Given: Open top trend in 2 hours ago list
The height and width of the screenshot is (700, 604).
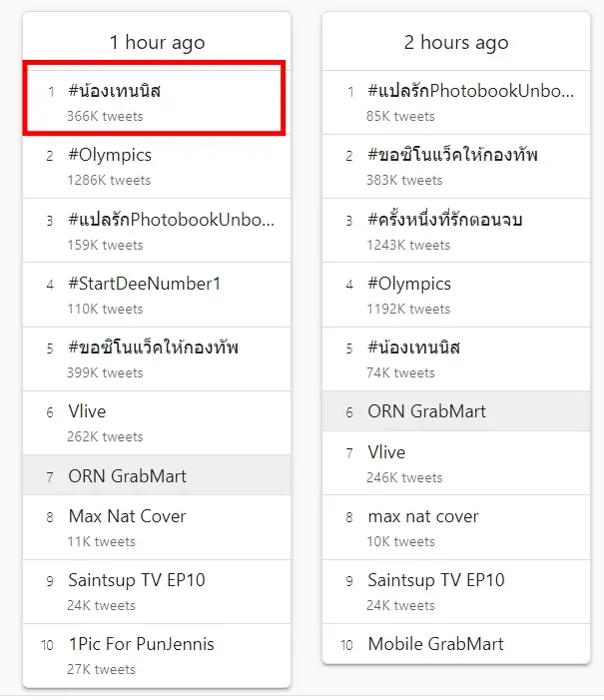Looking at the screenshot, I should coord(470,92).
